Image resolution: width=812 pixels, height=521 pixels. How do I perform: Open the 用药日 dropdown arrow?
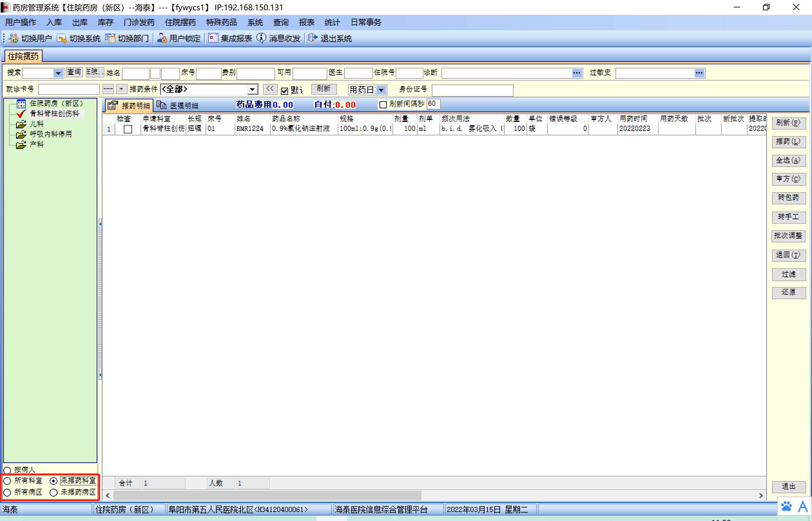pos(381,90)
